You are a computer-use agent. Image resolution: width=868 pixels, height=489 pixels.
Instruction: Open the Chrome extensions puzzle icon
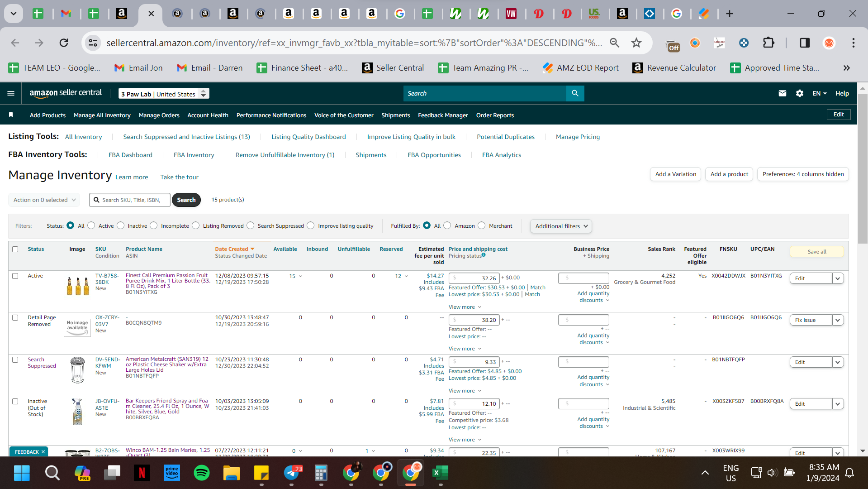click(x=768, y=43)
